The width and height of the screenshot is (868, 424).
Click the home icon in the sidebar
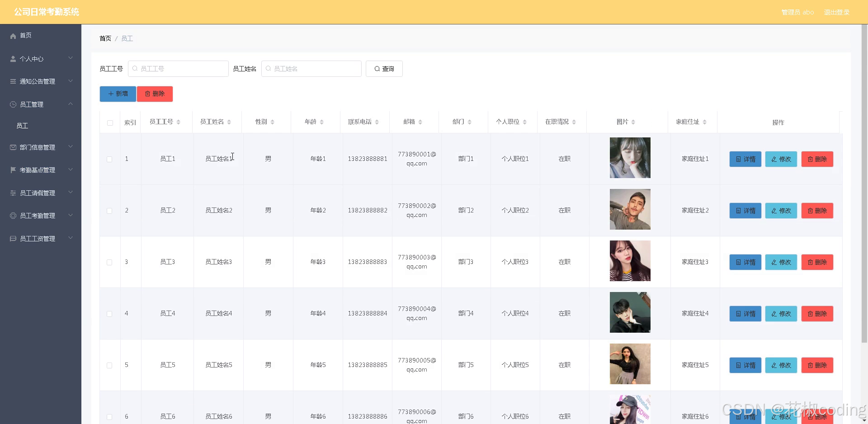(13, 36)
